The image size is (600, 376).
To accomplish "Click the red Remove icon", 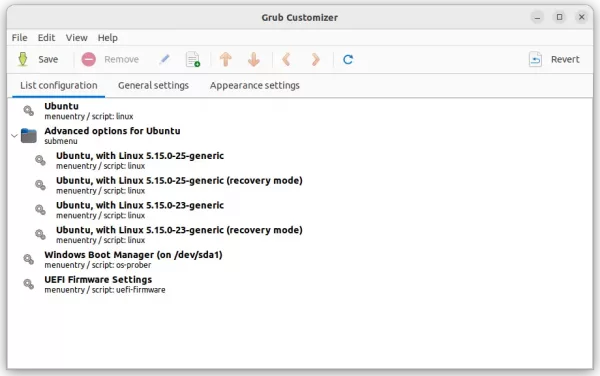I will click(88, 59).
